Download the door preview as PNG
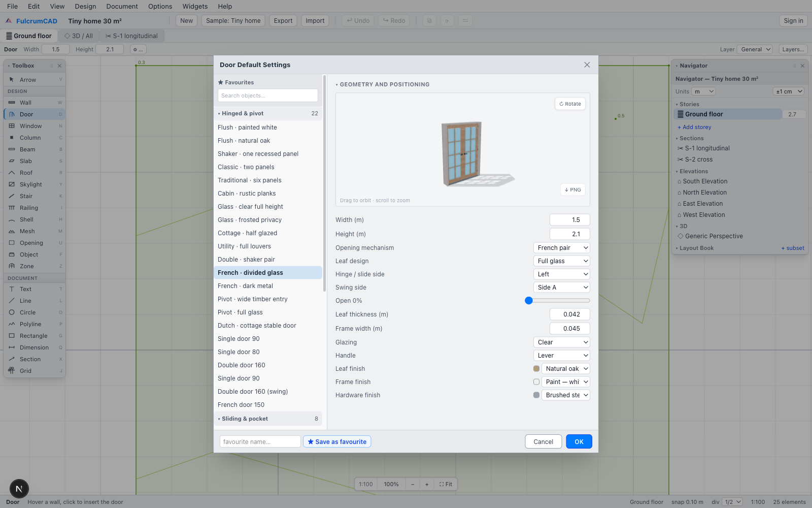Screen dimensions: 812x508 [x=573, y=189]
